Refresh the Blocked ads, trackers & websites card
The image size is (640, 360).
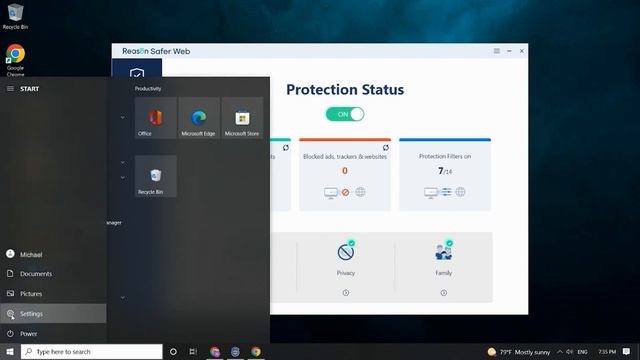tap(385, 148)
